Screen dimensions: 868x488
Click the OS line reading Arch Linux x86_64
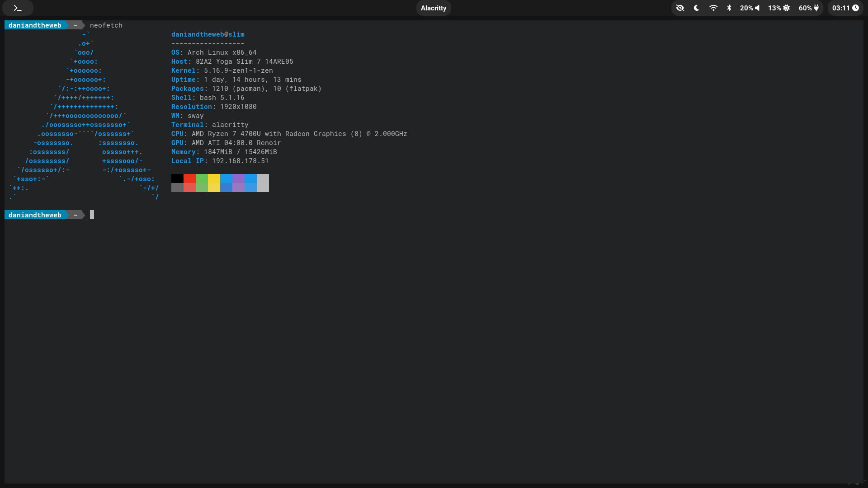point(214,52)
